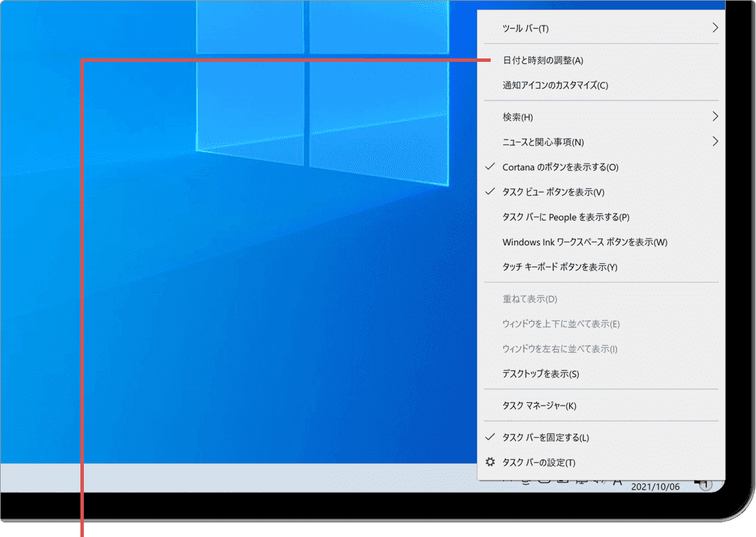
Task: Enable タスク バーに People を表示する
Action: point(565,217)
